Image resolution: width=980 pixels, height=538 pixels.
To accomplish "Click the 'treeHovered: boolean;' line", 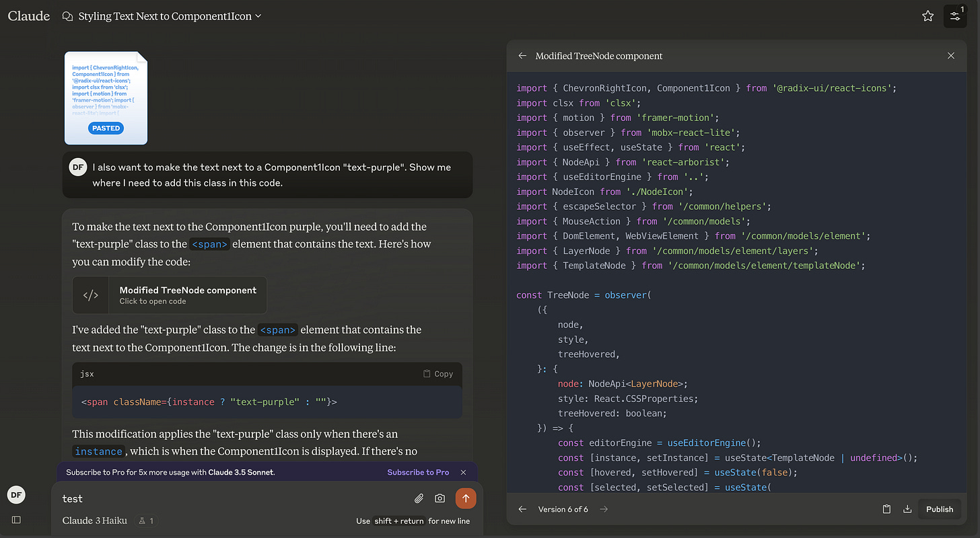I will click(612, 414).
